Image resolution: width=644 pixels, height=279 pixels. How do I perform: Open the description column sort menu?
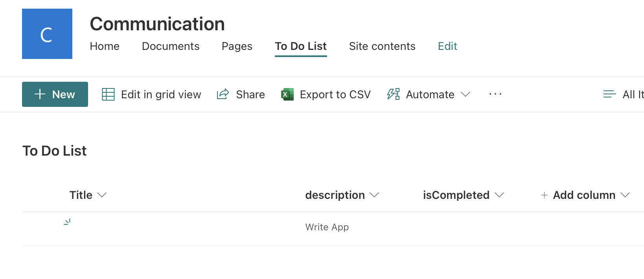point(374,195)
